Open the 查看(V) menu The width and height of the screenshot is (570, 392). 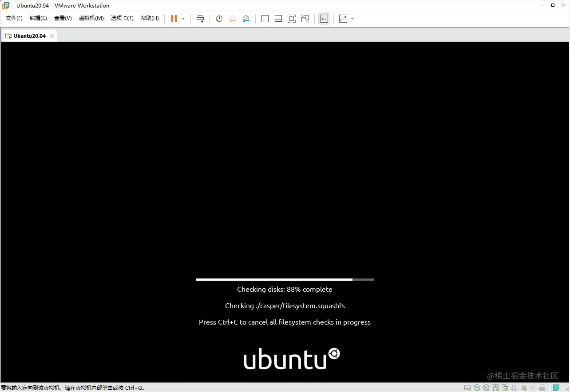(x=63, y=18)
